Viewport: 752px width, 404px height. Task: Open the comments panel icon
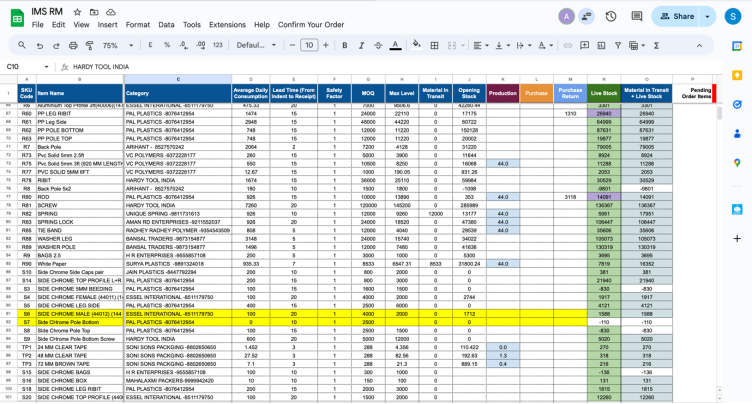click(637, 16)
